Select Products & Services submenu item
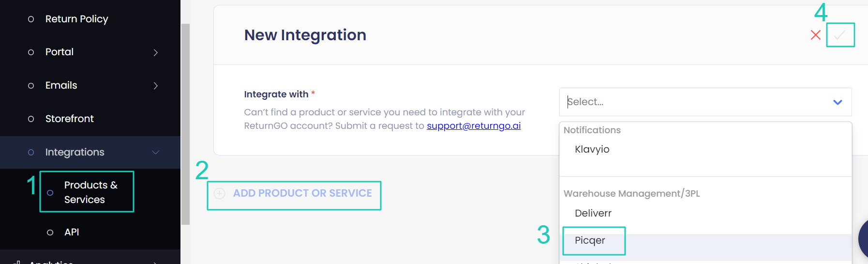868x264 pixels. (x=90, y=192)
